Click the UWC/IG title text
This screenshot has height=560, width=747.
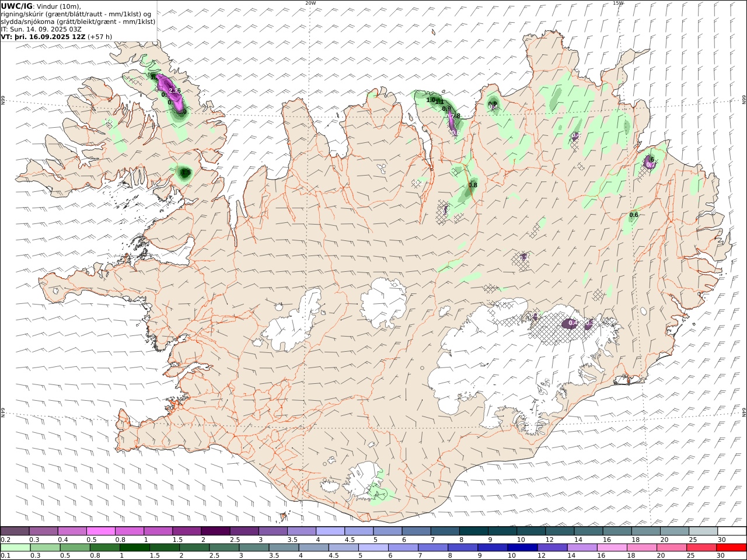coord(16,6)
